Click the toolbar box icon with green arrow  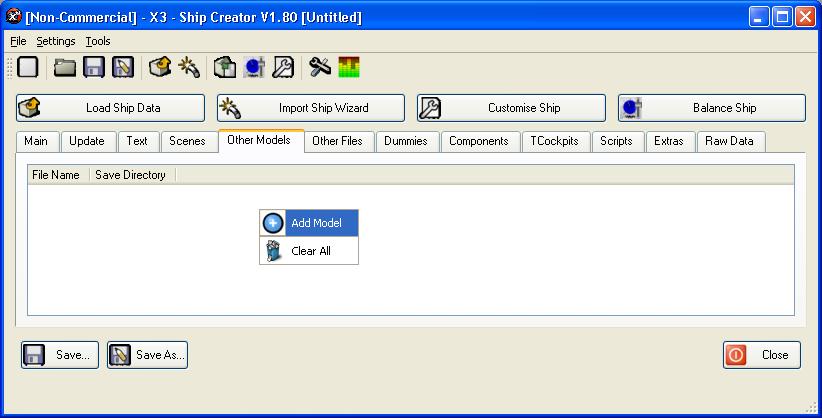[x=225, y=68]
